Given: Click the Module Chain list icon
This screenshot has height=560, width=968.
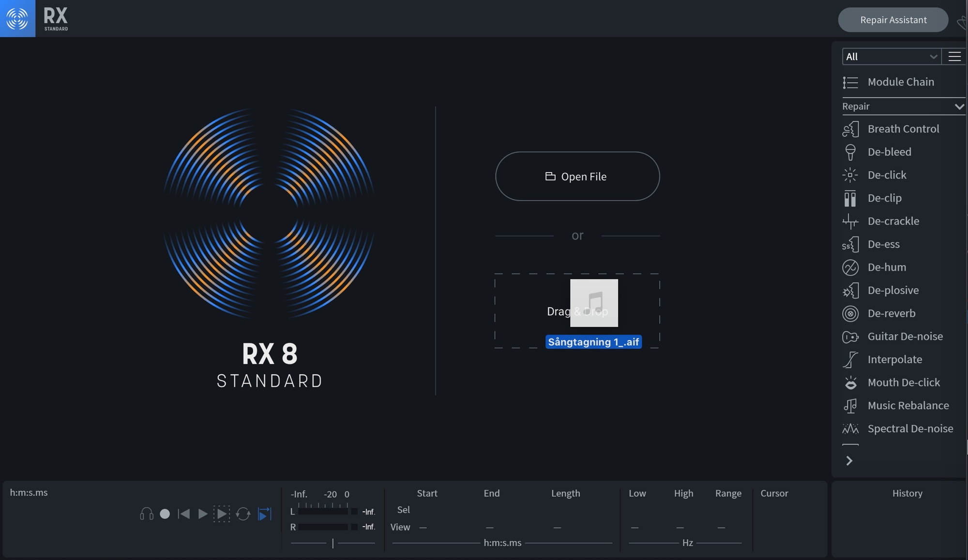Looking at the screenshot, I should point(850,82).
